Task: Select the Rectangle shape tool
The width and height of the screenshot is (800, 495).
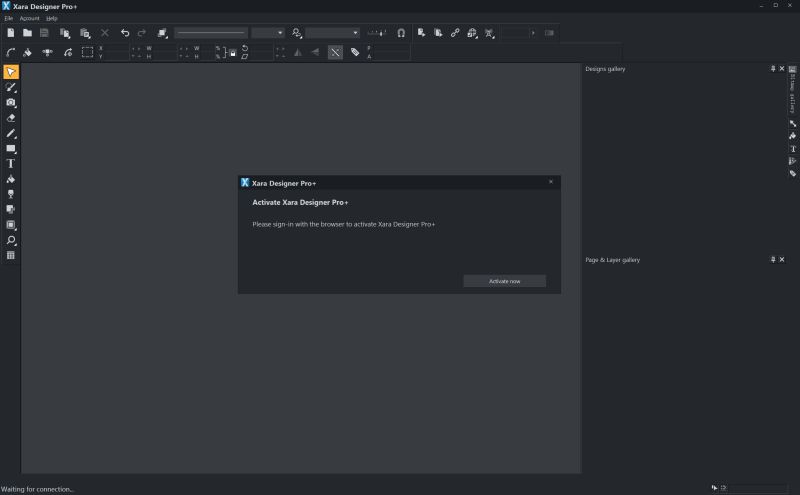Action: [11, 148]
